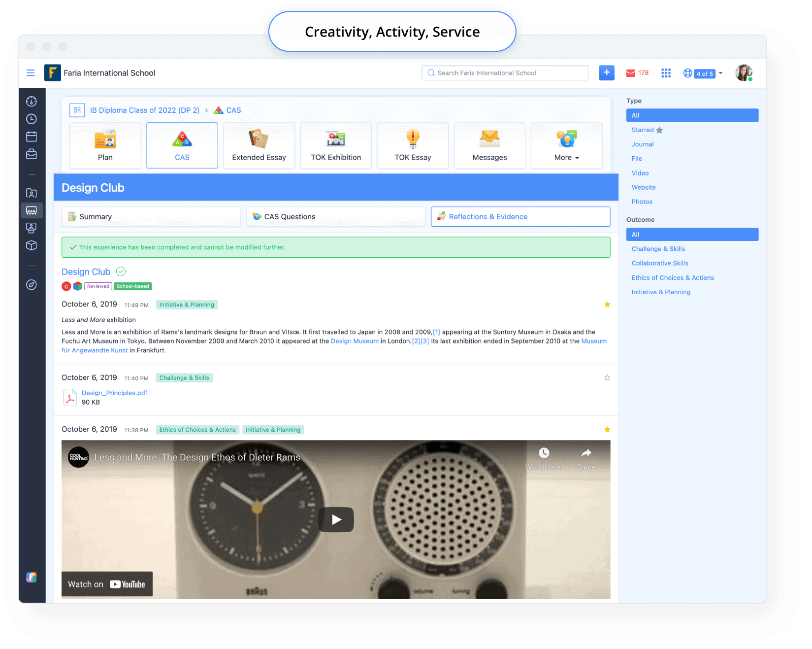This screenshot has height=649, width=812.
Task: Switch to the CAS Questions tab
Action: (x=336, y=217)
